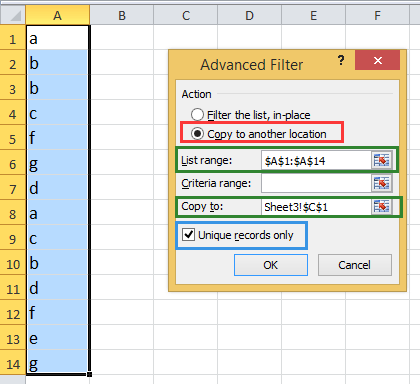Viewport: 420px width, 384px height.
Task: Select the Filter the list, in-place option
Action: [x=251, y=115]
